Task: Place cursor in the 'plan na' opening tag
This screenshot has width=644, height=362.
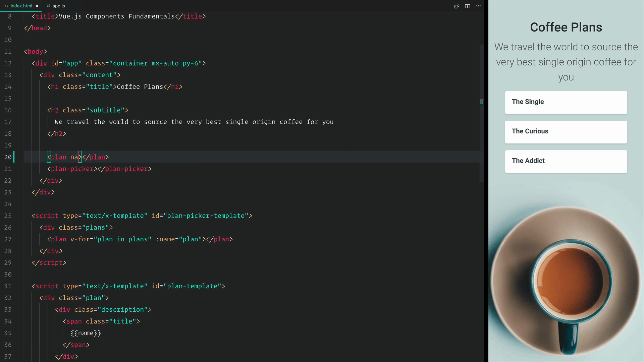Action: coord(64,157)
